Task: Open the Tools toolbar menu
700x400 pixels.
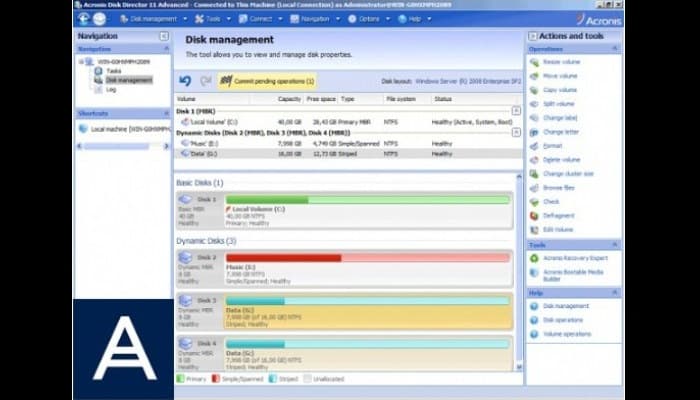Action: tap(213, 19)
